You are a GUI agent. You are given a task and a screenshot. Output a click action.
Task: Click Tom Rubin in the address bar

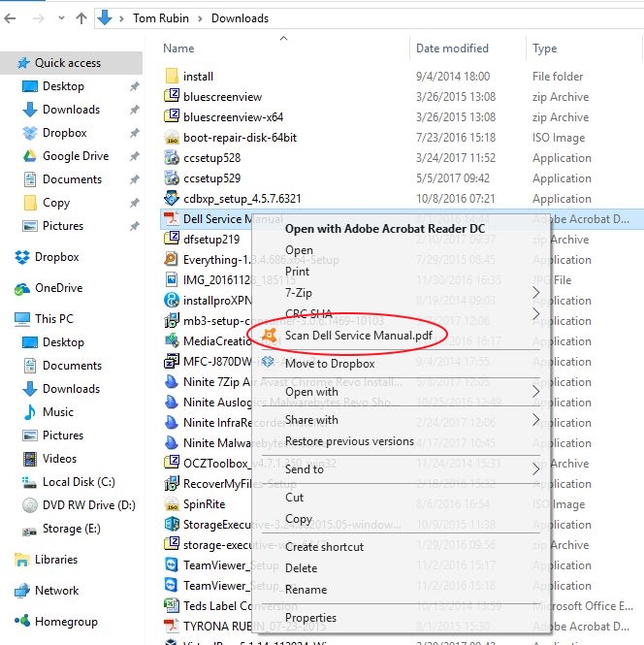coord(160,18)
